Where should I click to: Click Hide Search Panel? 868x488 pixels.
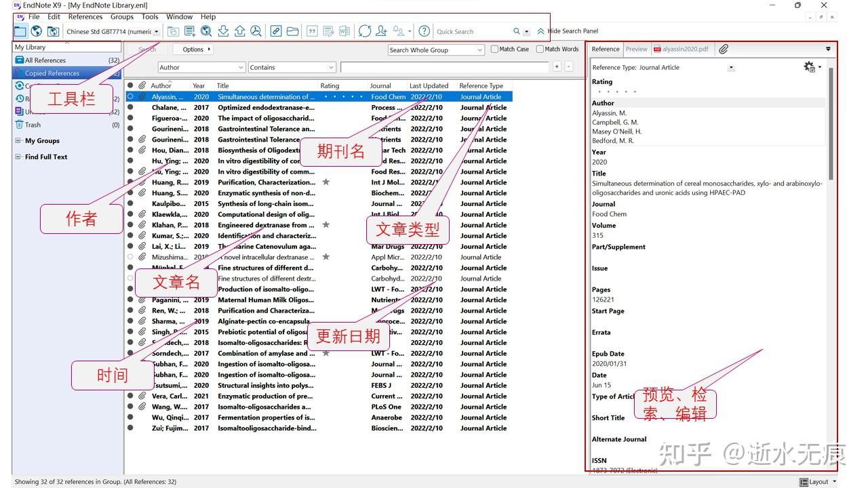click(568, 31)
